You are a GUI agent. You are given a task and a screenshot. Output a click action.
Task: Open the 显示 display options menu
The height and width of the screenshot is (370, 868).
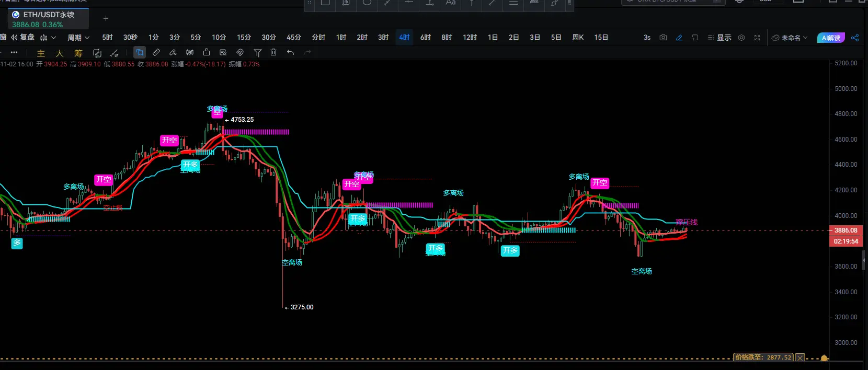click(719, 38)
